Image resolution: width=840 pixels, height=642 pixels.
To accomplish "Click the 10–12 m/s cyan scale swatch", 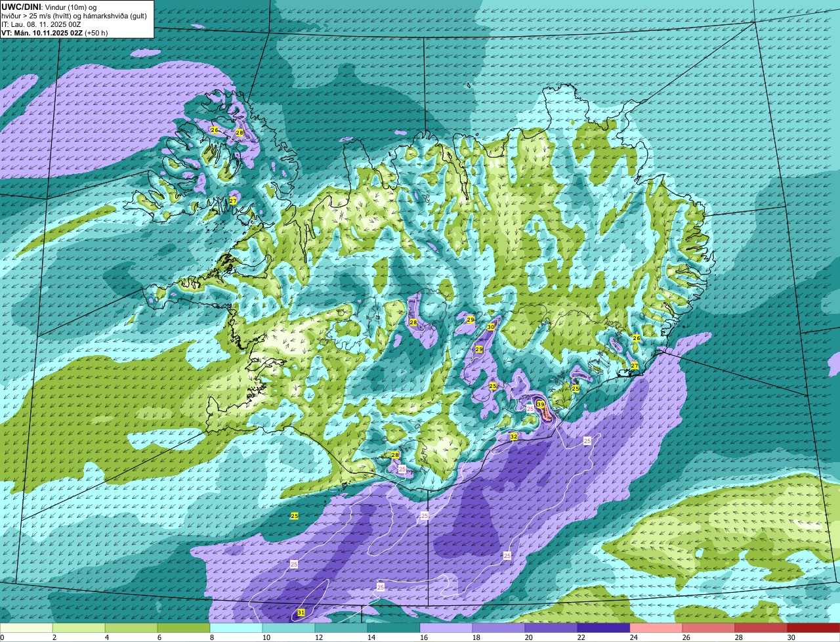I will click(x=289, y=628).
